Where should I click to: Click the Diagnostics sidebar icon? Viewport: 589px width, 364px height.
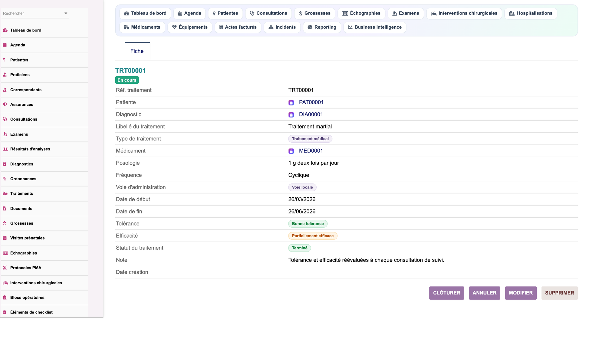coord(5,164)
